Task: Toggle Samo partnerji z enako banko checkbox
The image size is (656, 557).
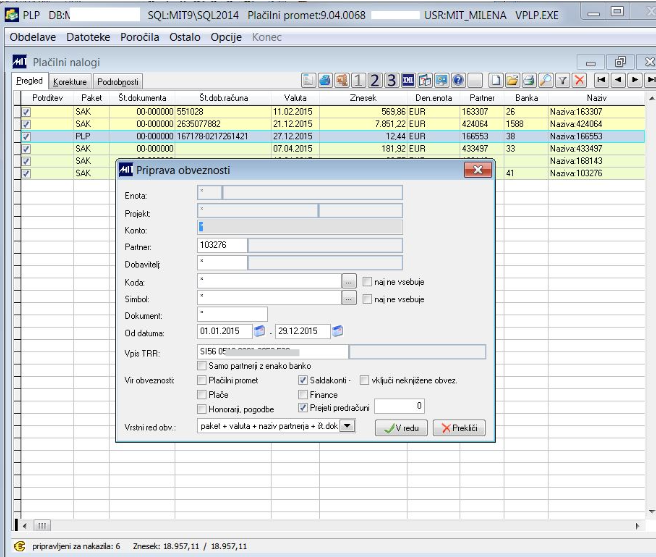Action: tap(203, 367)
